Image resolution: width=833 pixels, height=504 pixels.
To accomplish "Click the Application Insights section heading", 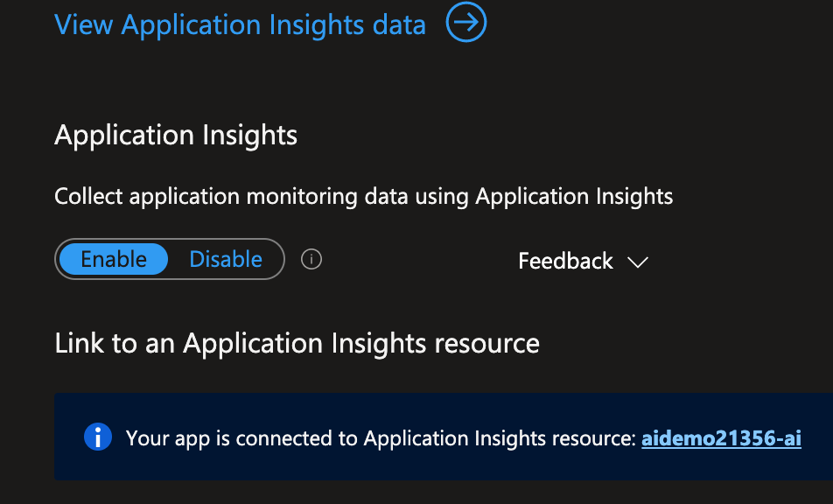I will click(x=176, y=136).
